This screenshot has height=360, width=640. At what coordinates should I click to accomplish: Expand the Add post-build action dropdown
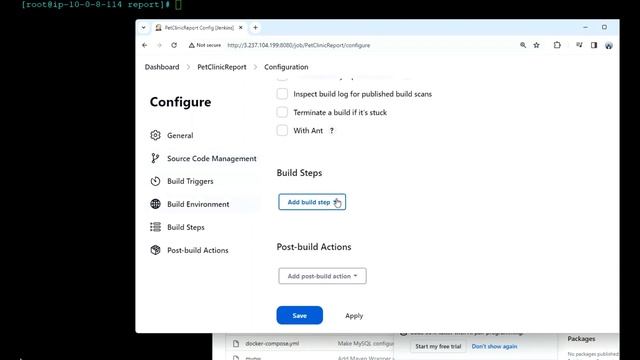point(322,276)
